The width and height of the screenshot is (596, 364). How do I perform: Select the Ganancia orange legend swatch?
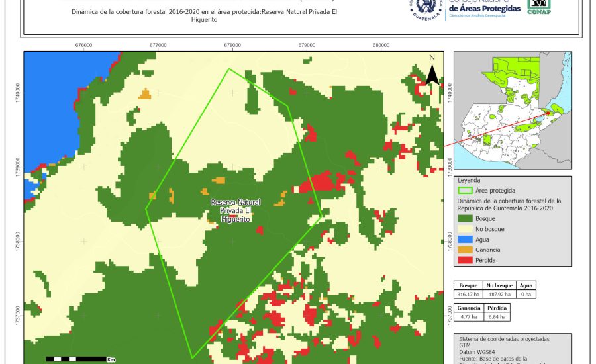point(466,250)
